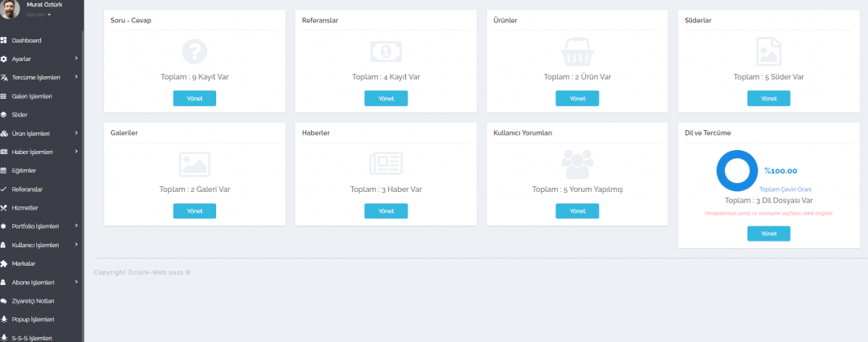The width and height of the screenshot is (868, 342).
Task: Click the Tercüme İşlemleri translate icon
Action: point(3,78)
